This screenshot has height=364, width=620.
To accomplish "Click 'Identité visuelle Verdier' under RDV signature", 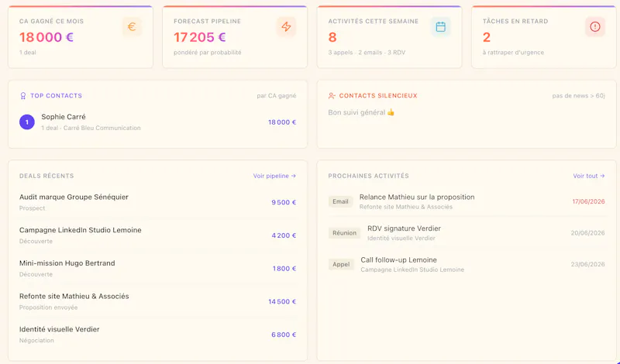I will [401, 239].
